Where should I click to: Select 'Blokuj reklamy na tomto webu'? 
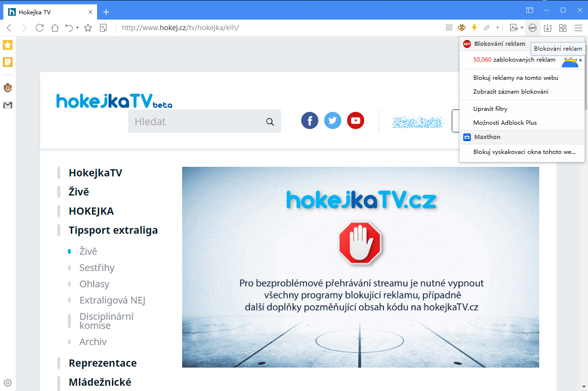(x=515, y=77)
